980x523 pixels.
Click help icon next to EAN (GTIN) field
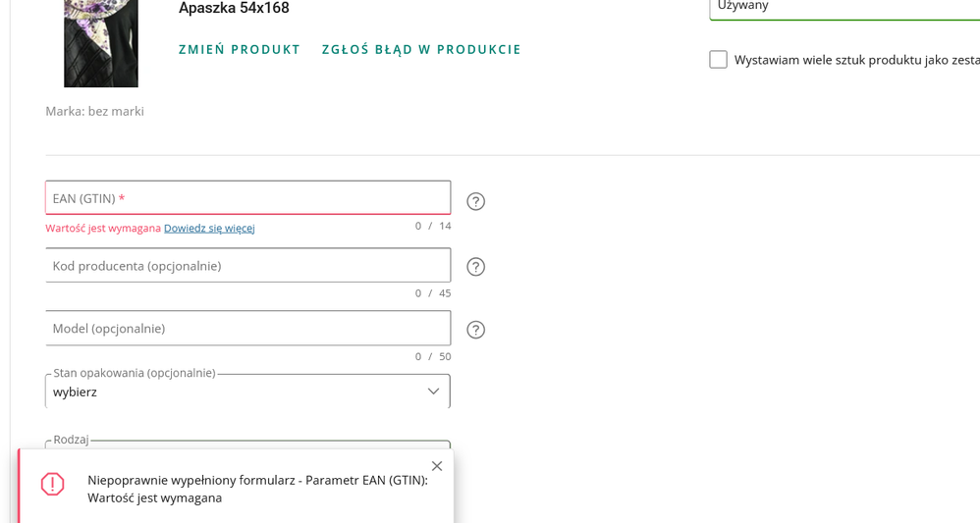475,201
